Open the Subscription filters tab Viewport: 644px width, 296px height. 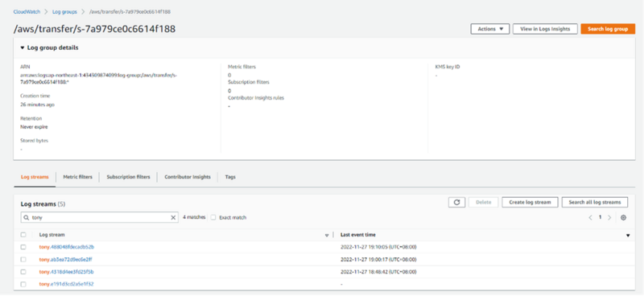[x=128, y=177]
